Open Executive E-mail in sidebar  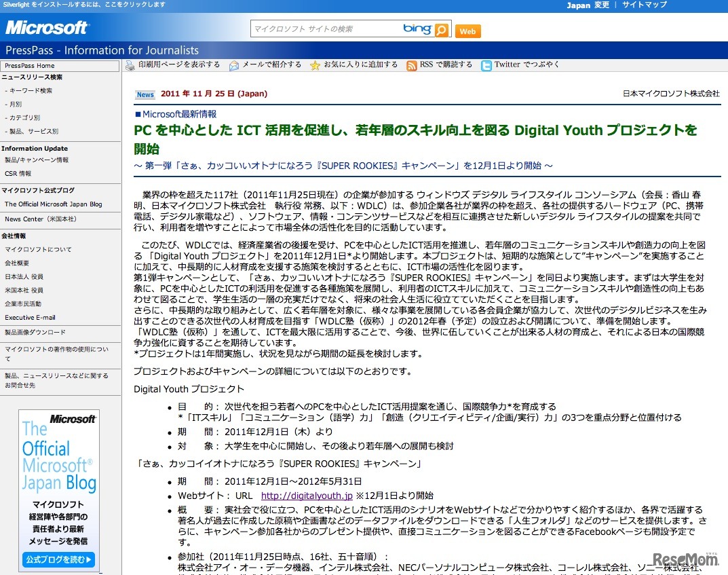pyautogui.click(x=31, y=317)
